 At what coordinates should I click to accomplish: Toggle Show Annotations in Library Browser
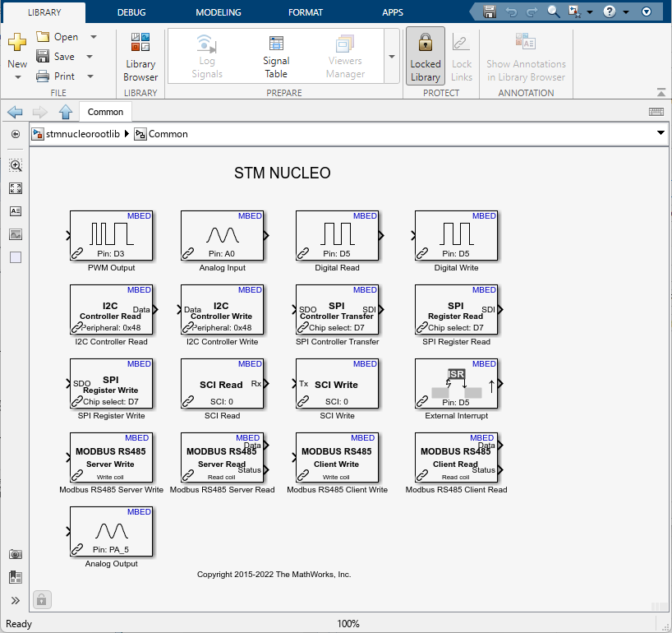coord(525,55)
